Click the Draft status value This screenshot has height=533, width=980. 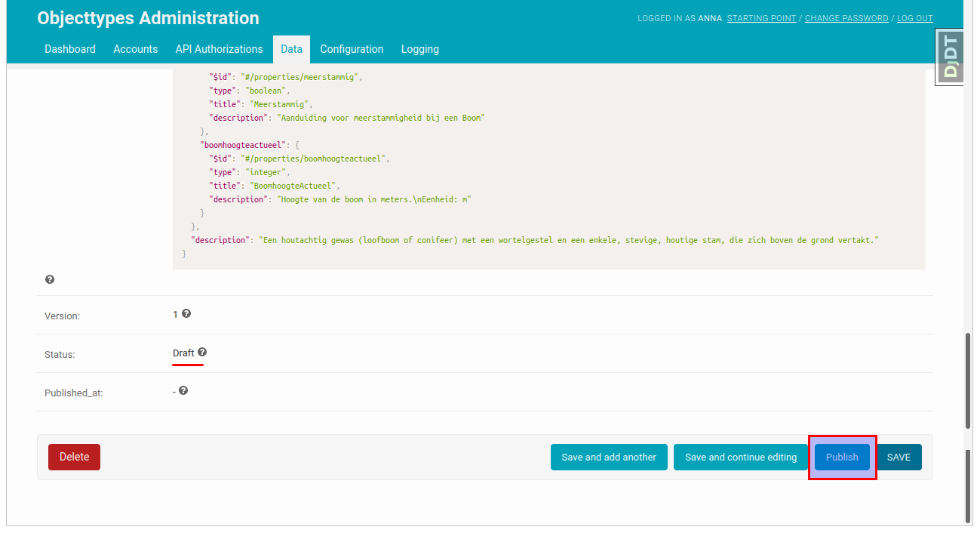point(183,353)
